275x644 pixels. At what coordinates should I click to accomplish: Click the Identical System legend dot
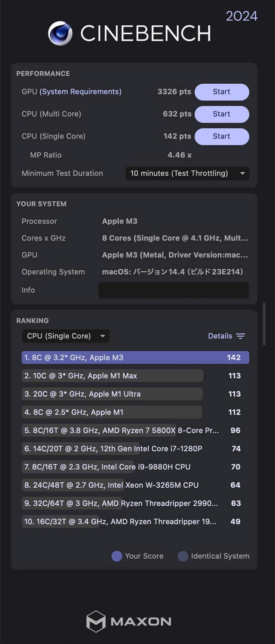[x=183, y=556]
